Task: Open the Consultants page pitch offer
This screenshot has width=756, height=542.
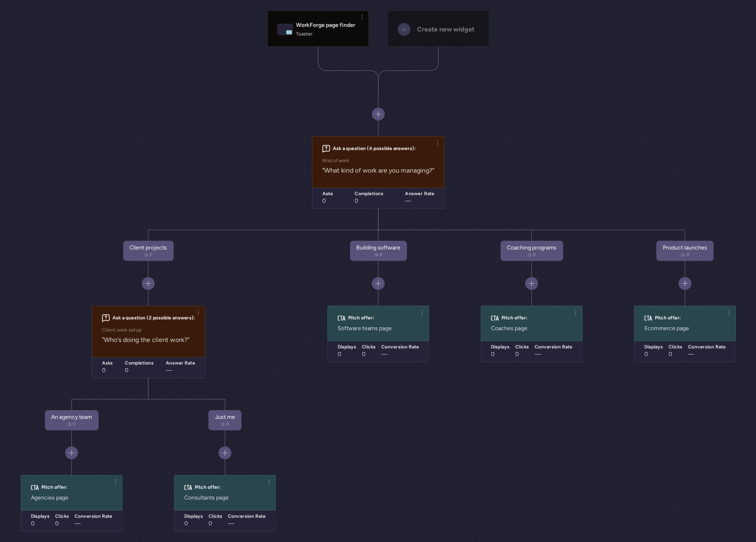Action: point(225,493)
